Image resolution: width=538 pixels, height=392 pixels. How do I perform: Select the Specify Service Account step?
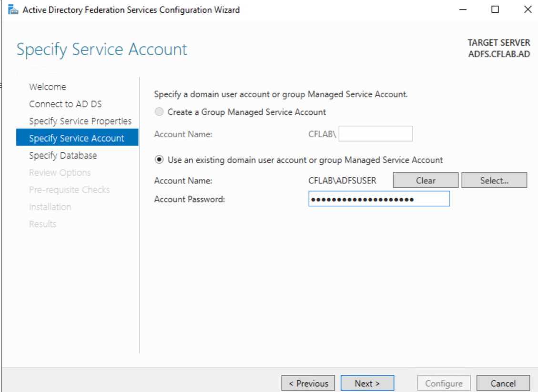click(76, 138)
